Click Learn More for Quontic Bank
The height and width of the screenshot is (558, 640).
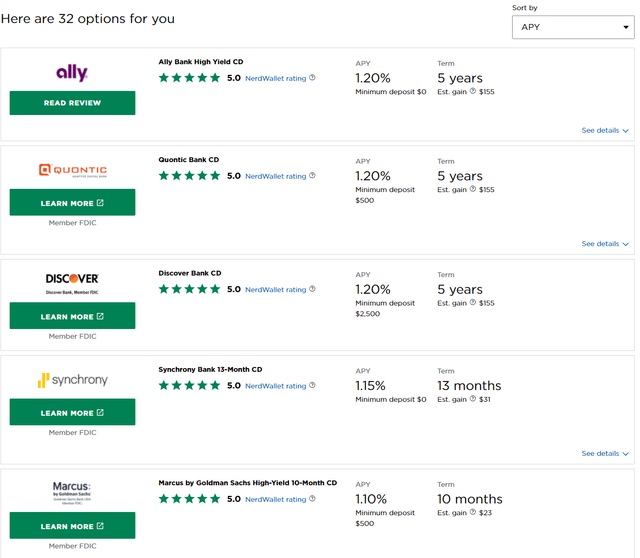(x=72, y=203)
